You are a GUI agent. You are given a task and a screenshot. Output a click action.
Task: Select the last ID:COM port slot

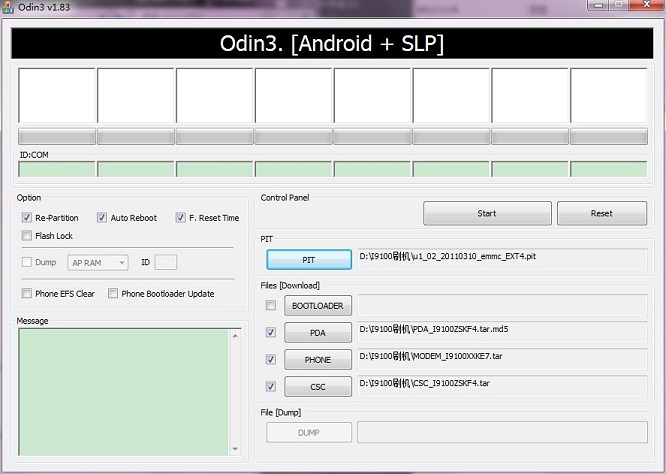(x=609, y=169)
